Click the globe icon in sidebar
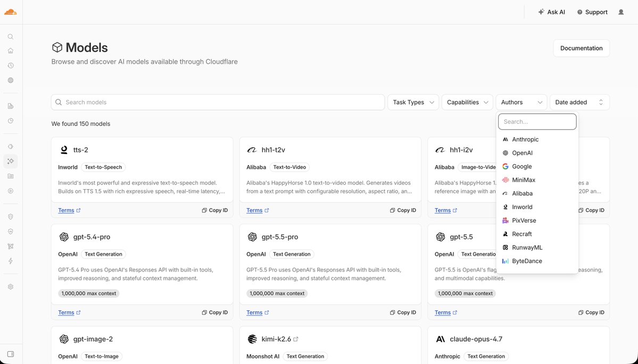This screenshot has width=638, height=364. (11, 80)
